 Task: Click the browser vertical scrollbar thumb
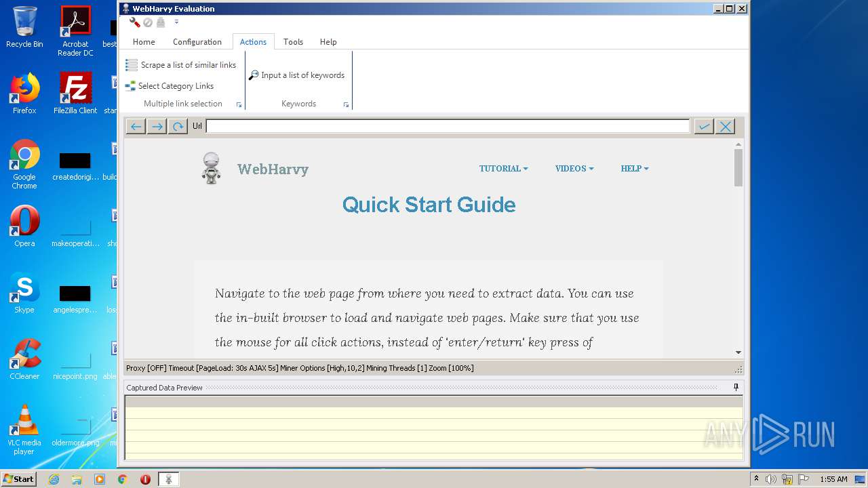click(x=738, y=167)
